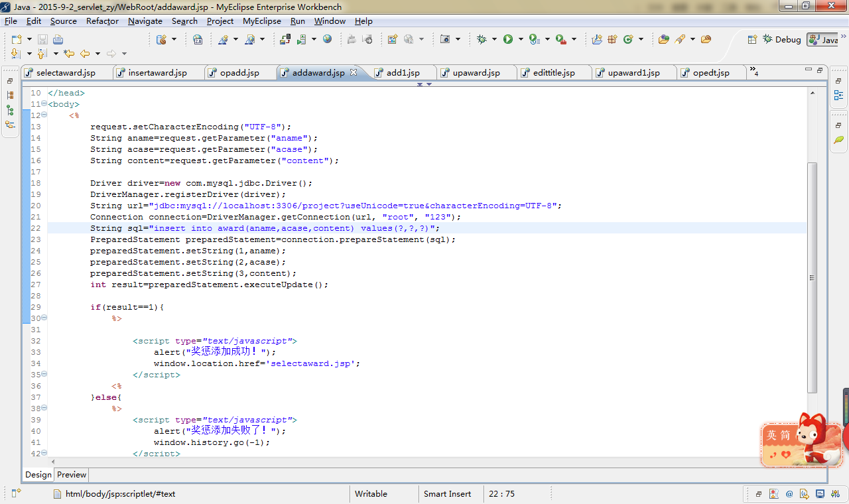Click the Back navigation yellow arrow
The height and width of the screenshot is (504, 849).
(x=85, y=54)
